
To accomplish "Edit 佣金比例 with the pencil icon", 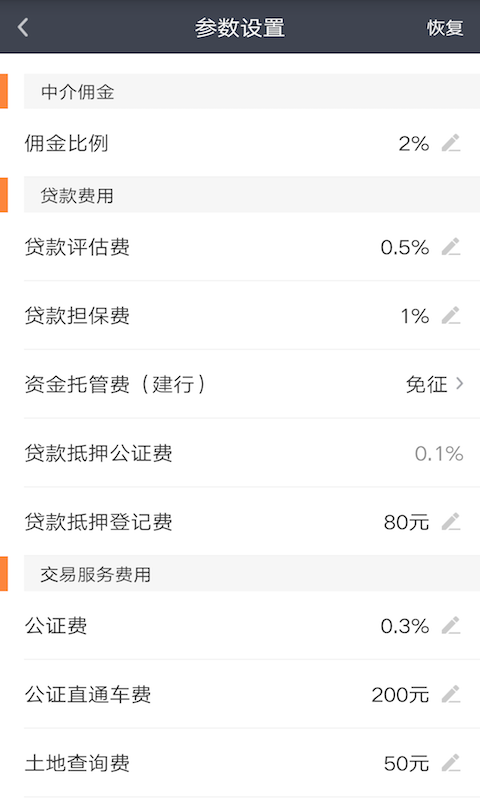I will coord(451,143).
